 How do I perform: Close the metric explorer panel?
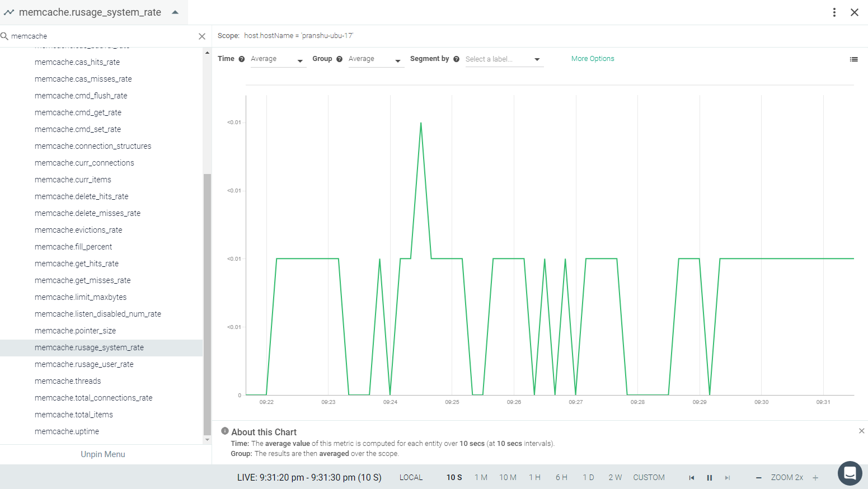pos(855,12)
